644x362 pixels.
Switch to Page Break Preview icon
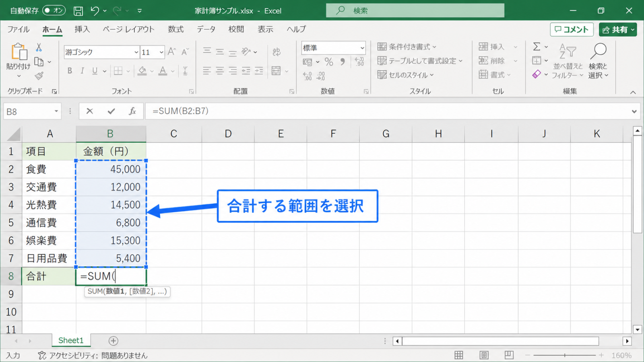[x=509, y=355]
